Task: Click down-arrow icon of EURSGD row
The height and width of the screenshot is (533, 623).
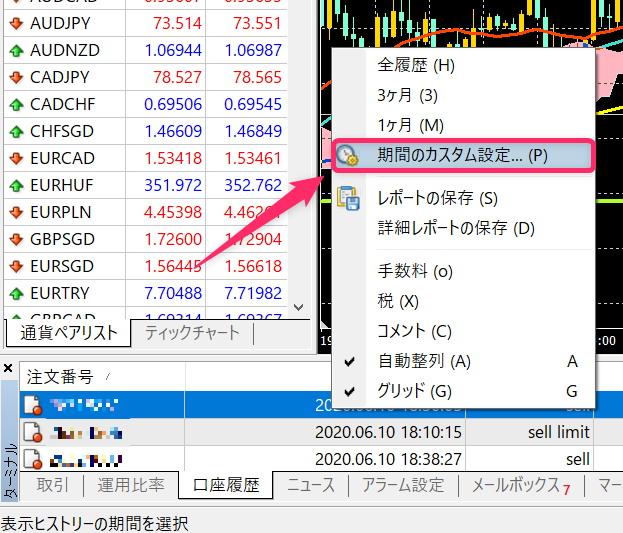Action: coord(16,266)
